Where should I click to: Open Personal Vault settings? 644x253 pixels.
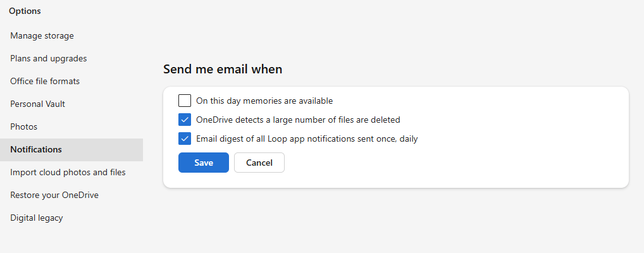pyautogui.click(x=37, y=104)
